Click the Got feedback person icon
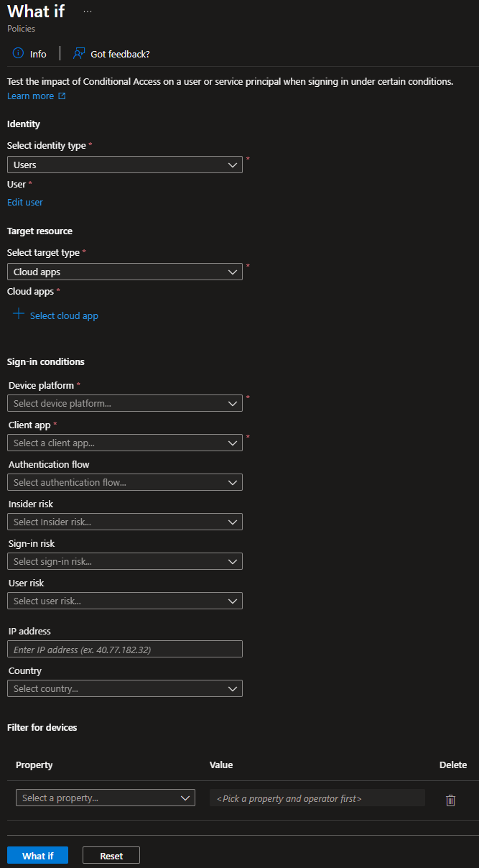Screen dimensions: 479x868 coord(79,54)
